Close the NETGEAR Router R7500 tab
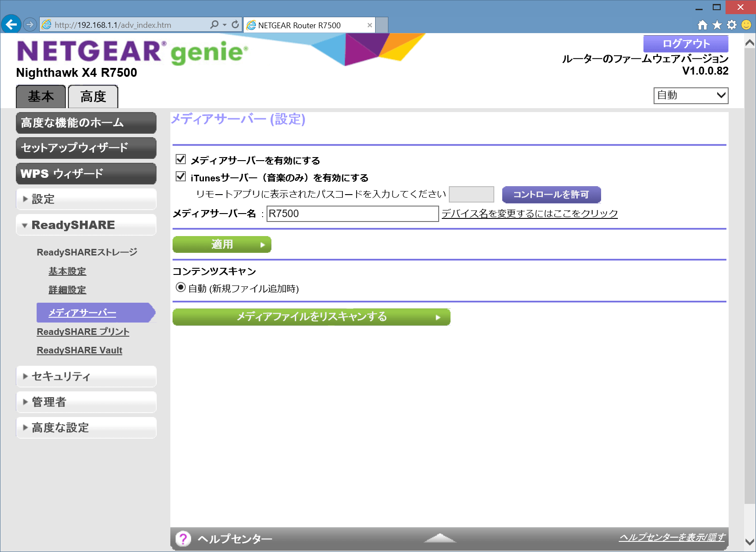756x552 pixels. 370,25
